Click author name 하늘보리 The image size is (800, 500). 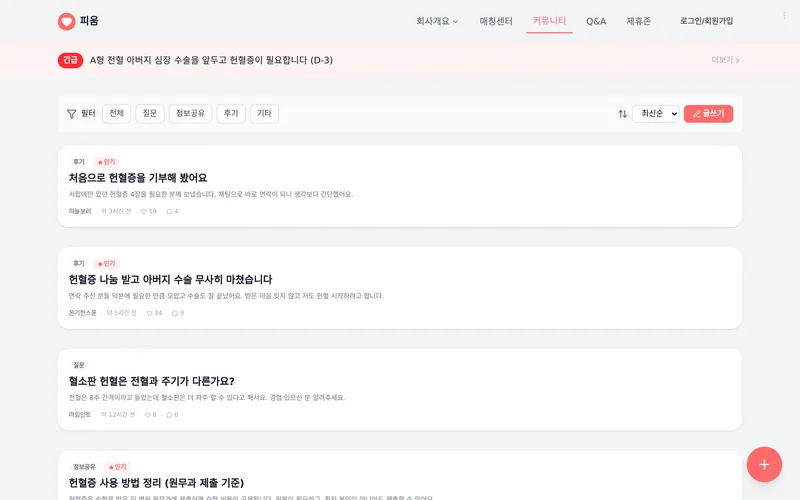tap(80, 211)
